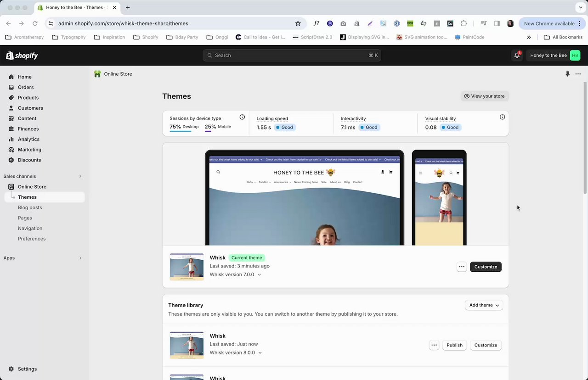Go back using the browser back arrow

(x=8, y=23)
